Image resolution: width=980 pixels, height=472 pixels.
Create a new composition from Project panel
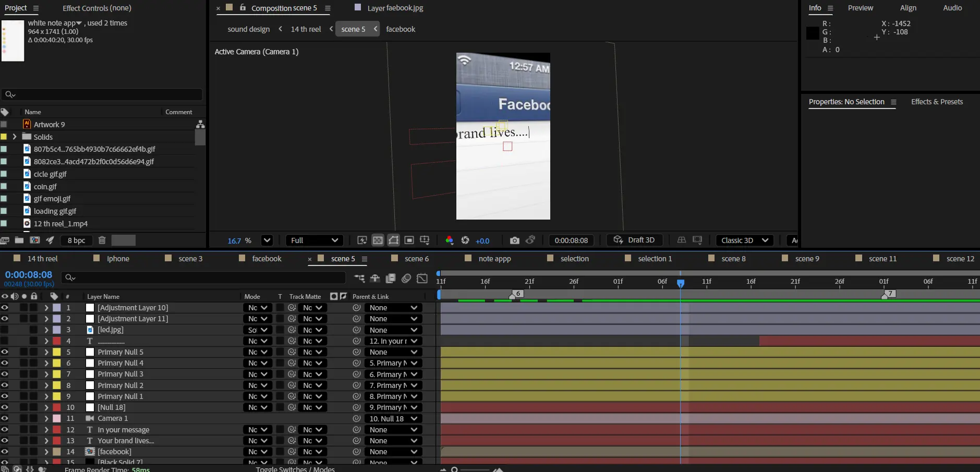click(35, 240)
